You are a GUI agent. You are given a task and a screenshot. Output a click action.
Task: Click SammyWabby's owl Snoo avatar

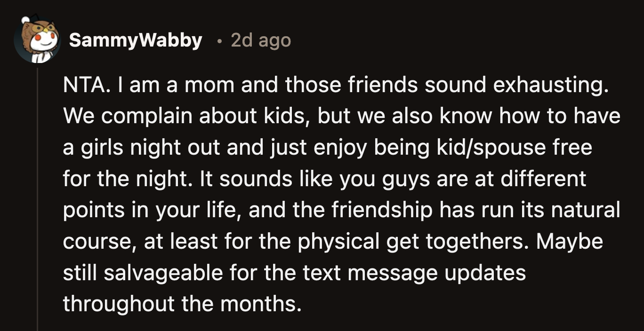[37, 41]
